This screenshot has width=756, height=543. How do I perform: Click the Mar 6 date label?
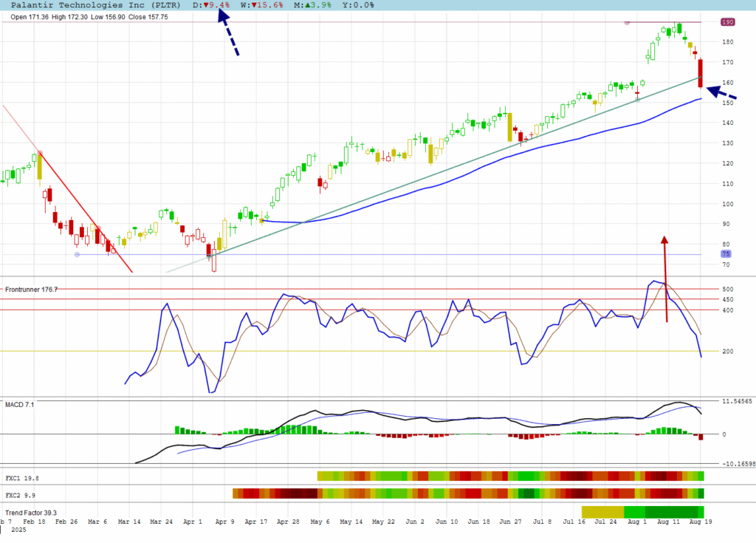coord(97,522)
